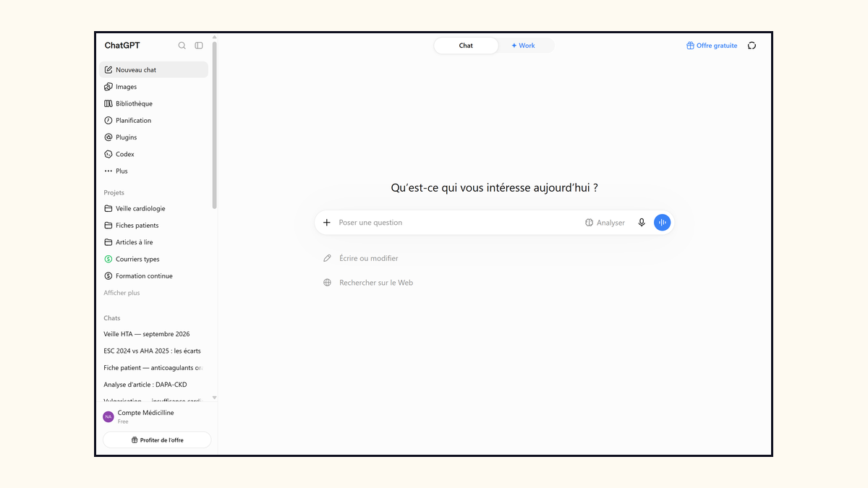Image resolution: width=868 pixels, height=488 pixels.
Task: Launch Codex from the sidebar
Action: click(153, 154)
